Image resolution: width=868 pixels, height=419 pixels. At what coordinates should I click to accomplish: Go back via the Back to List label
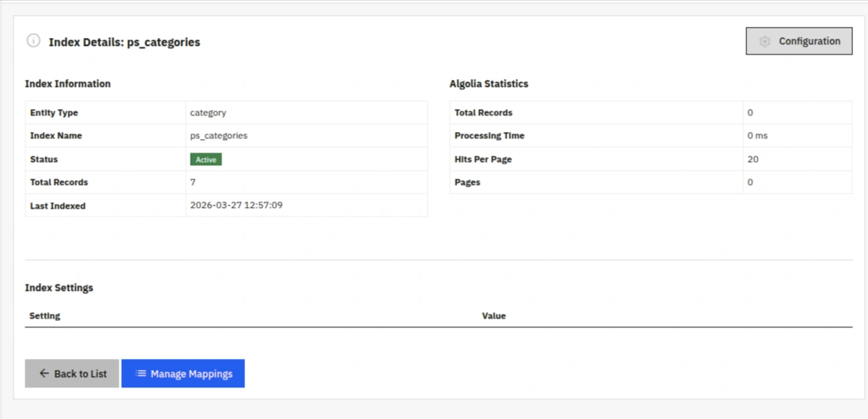[x=80, y=374]
